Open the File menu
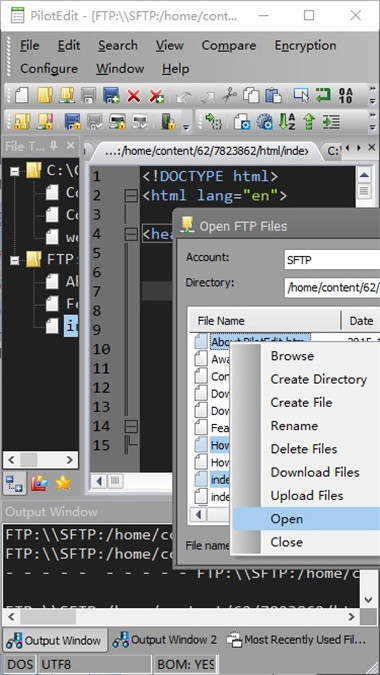 [30, 45]
